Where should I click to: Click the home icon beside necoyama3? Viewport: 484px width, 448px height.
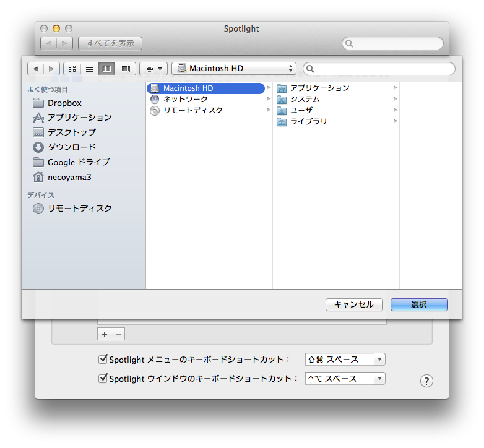(38, 177)
